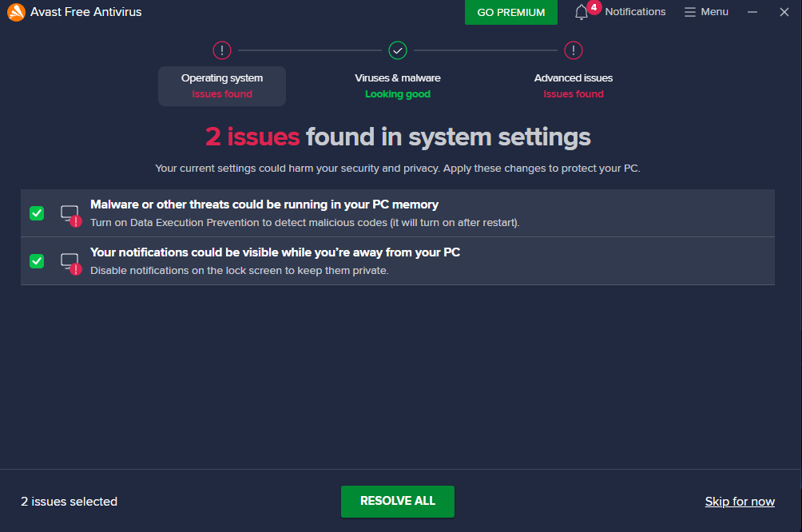This screenshot has width=802, height=532.
Task: Click the Avast logo icon
Action: point(16,12)
